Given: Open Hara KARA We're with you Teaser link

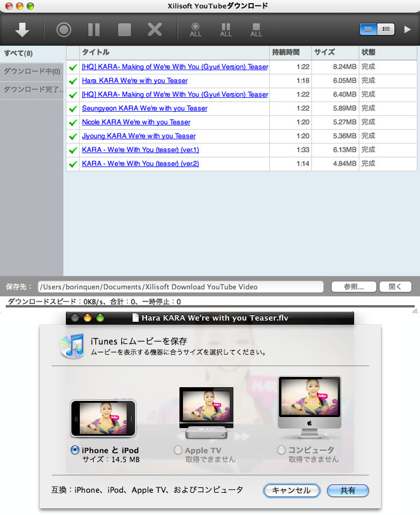Looking at the screenshot, I should [x=134, y=80].
